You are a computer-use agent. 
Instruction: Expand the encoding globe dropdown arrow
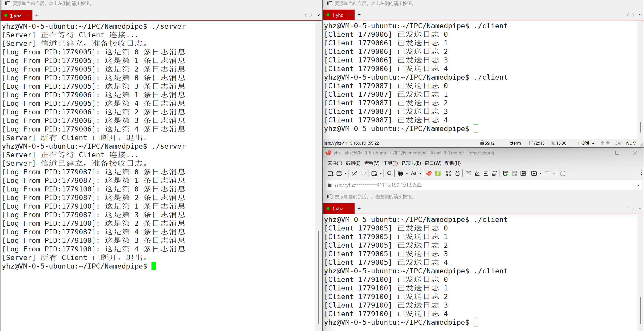click(407, 173)
